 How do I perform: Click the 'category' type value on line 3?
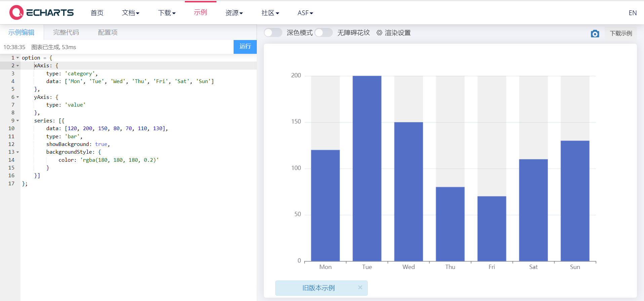[x=80, y=74]
